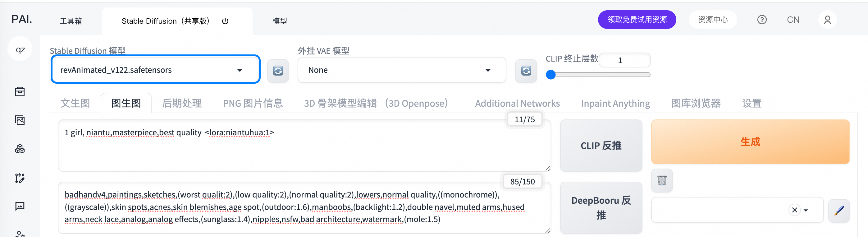Screen dimensions: 868x237
Task: Open the Inpaint Anything tab
Action: 615,103
